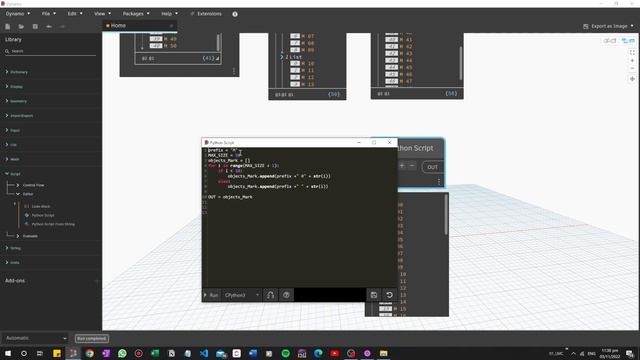Viewport: 640px width, 360px height.
Task: Open the View menu
Action: [x=102, y=14]
